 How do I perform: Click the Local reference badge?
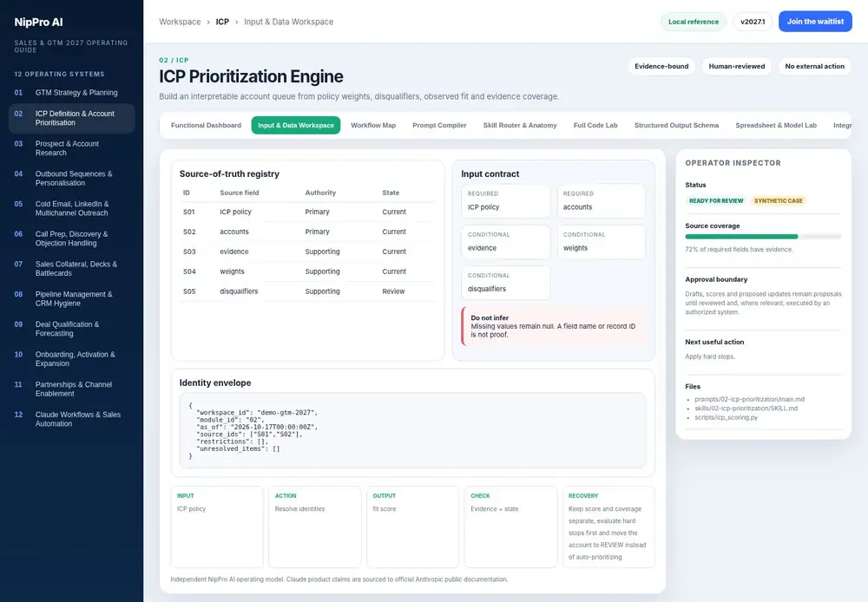[x=693, y=22]
